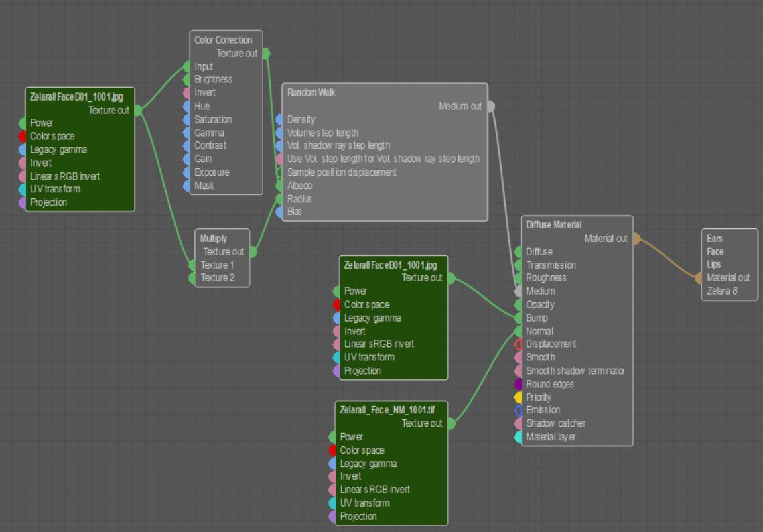
Task: Click the Texture 2 pin on Multiply
Action: point(192,278)
